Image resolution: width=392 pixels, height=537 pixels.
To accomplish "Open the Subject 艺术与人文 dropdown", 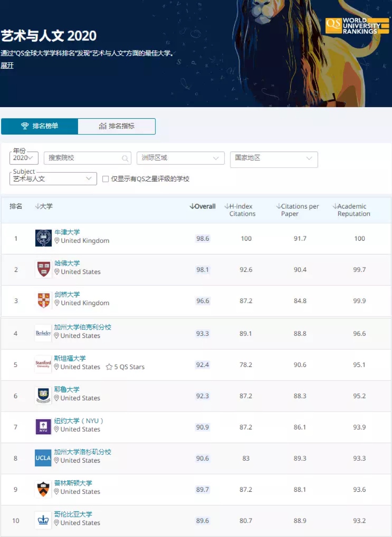I will (x=53, y=179).
